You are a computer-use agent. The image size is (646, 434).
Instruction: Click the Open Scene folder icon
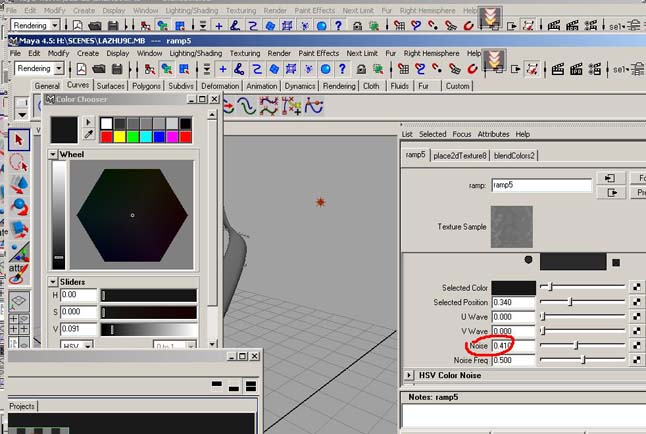[x=99, y=69]
